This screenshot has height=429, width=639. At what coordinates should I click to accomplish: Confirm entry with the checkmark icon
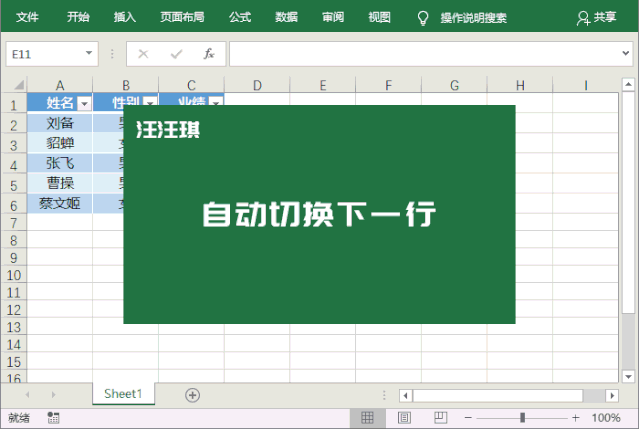(x=176, y=54)
